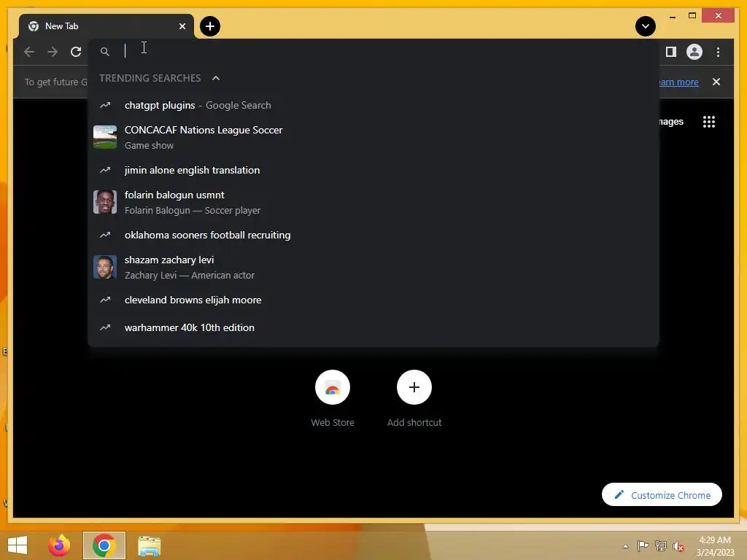The width and height of the screenshot is (747, 560).
Task: Click the Action Center flag icon
Action: tap(643, 545)
